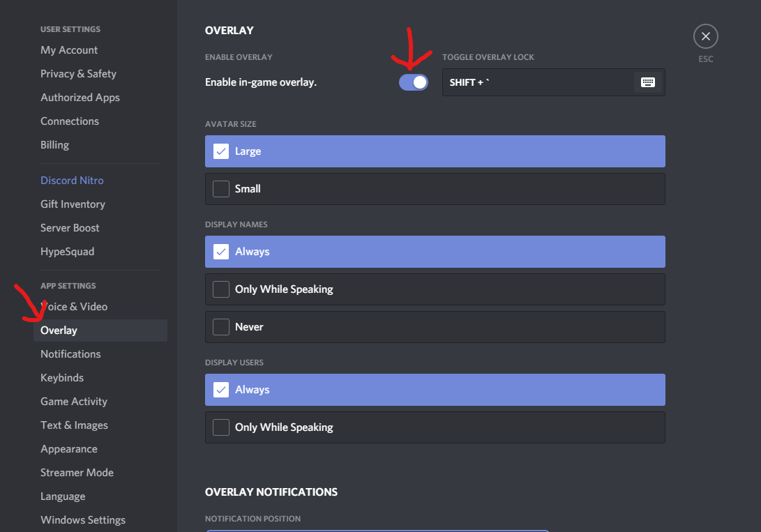The width and height of the screenshot is (761, 532).
Task: Click the APP SETTINGS heading
Action: click(x=68, y=286)
